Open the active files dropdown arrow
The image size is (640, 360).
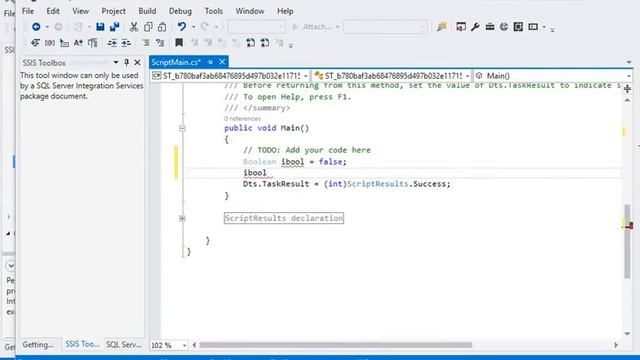point(629,62)
